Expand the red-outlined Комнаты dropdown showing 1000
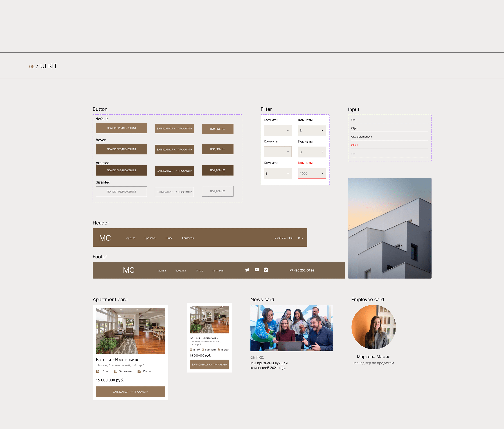The width and height of the screenshot is (504, 429). [x=312, y=173]
